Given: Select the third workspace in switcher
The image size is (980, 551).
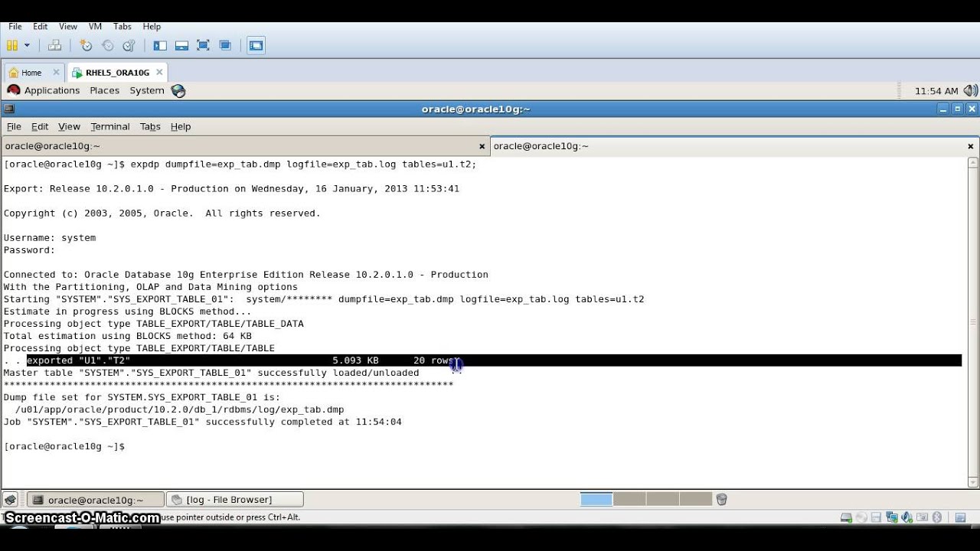Looking at the screenshot, I should 662,500.
